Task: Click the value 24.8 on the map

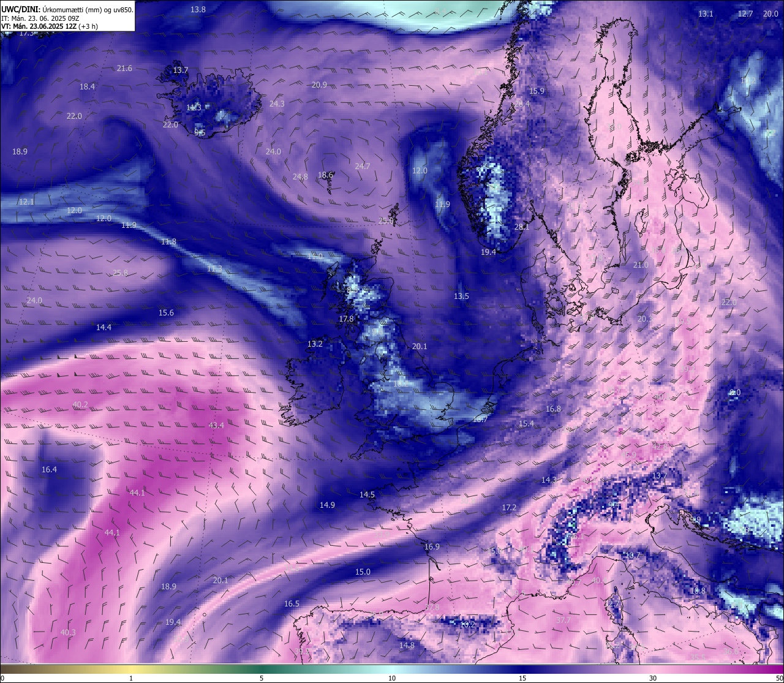Action: [x=300, y=176]
